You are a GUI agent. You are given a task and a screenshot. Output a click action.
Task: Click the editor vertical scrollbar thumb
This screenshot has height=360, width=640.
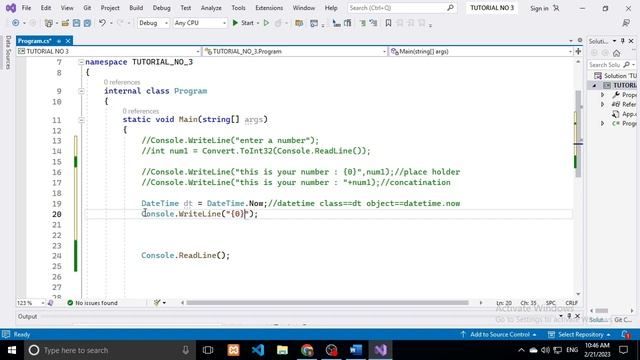click(578, 134)
